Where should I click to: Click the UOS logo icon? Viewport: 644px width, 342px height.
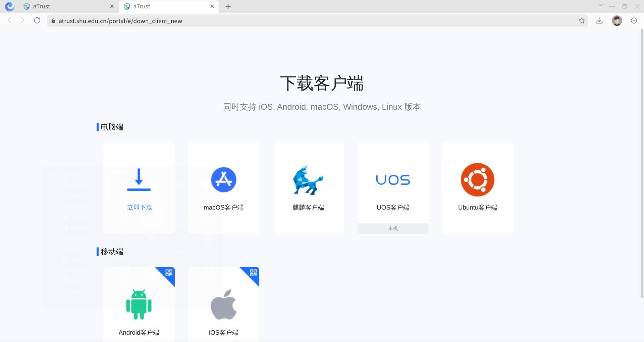click(x=393, y=180)
